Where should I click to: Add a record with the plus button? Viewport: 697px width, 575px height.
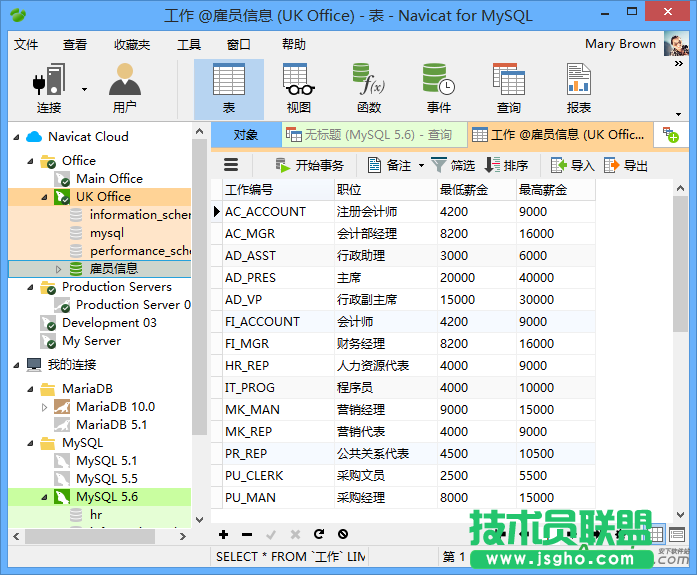pos(224,535)
